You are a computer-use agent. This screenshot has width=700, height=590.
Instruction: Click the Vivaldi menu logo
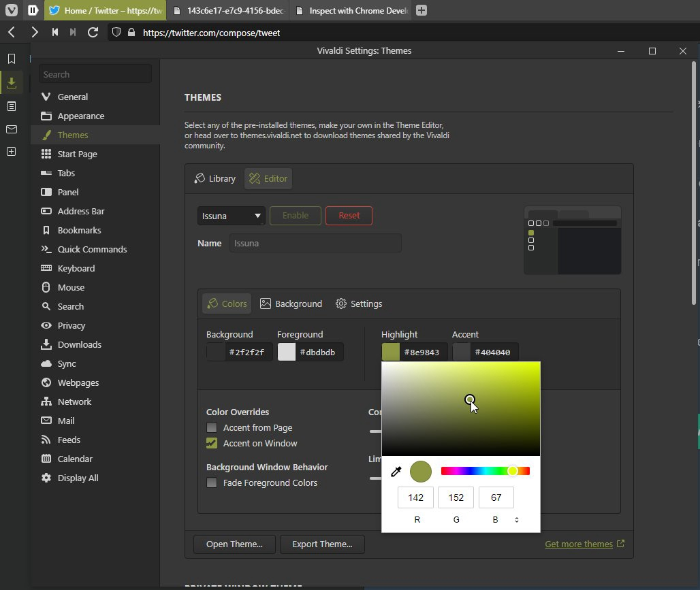12,10
